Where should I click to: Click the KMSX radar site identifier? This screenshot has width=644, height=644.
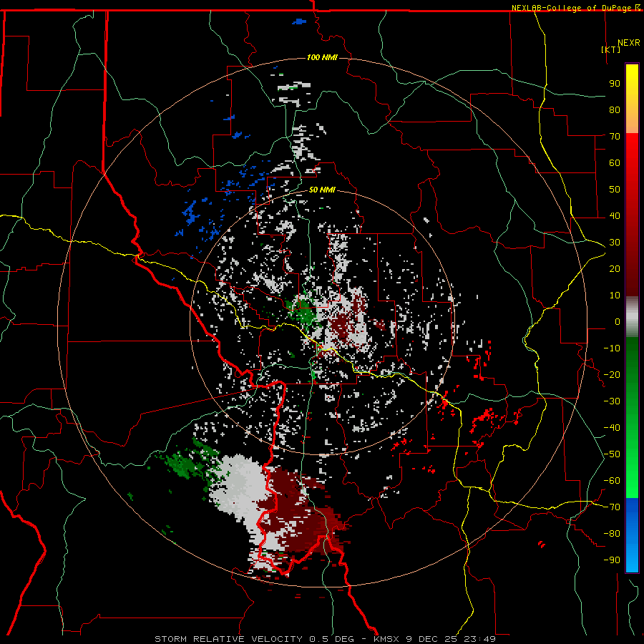[x=386, y=639]
